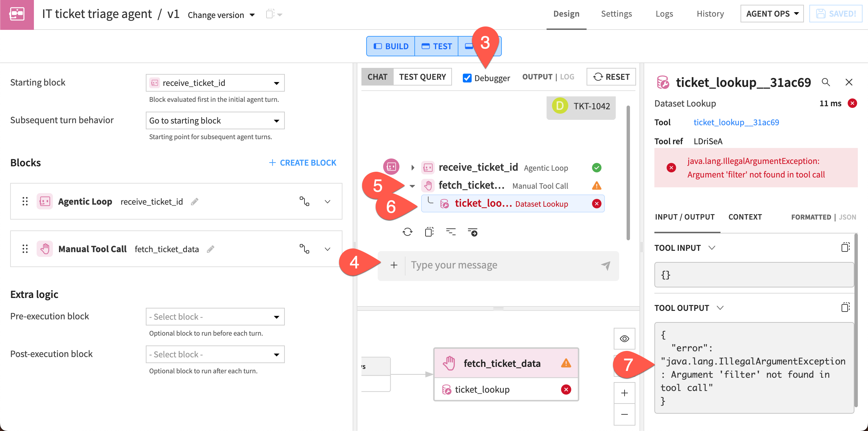Click the copy trace icon below the trace tree
The image size is (868, 431).
(429, 232)
